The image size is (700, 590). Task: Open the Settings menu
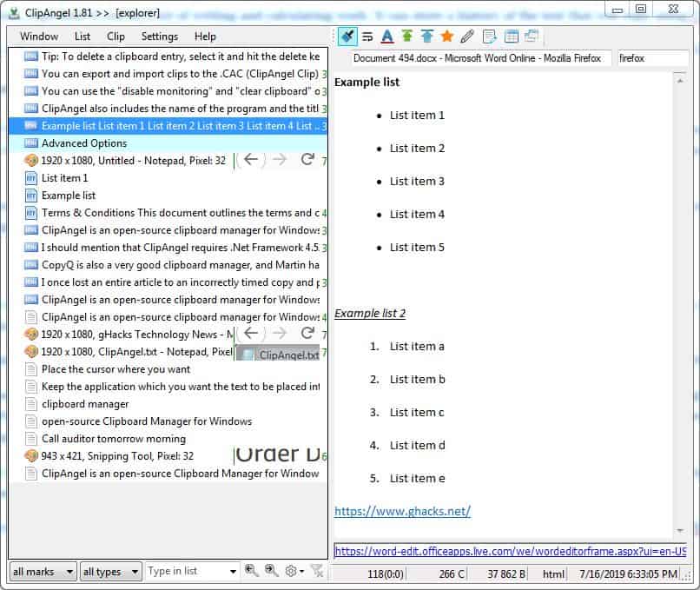pyautogui.click(x=159, y=36)
